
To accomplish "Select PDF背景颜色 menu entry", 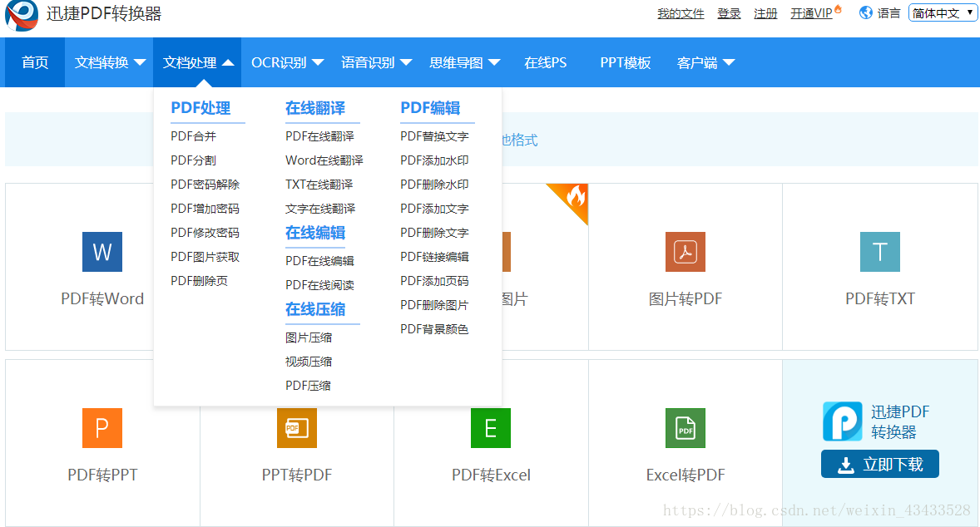I will click(x=434, y=329).
